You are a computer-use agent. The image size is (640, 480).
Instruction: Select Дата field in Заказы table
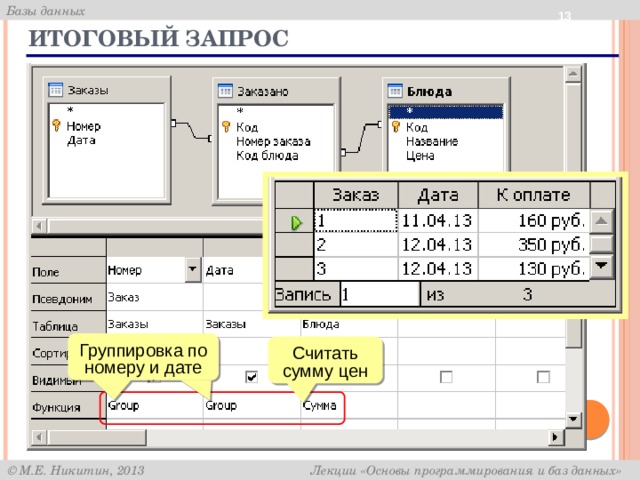tap(81, 140)
